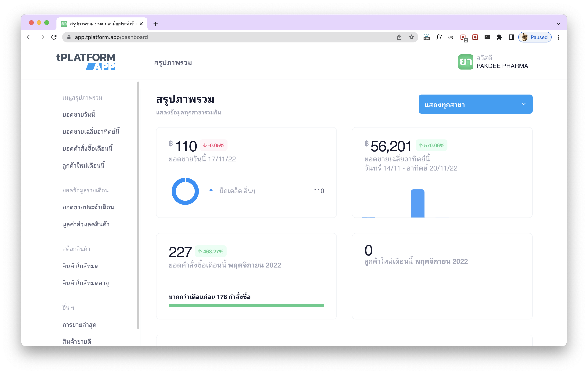Open Chrome three-dot menu
Image resolution: width=588 pixels, height=374 pixels.
tap(558, 37)
